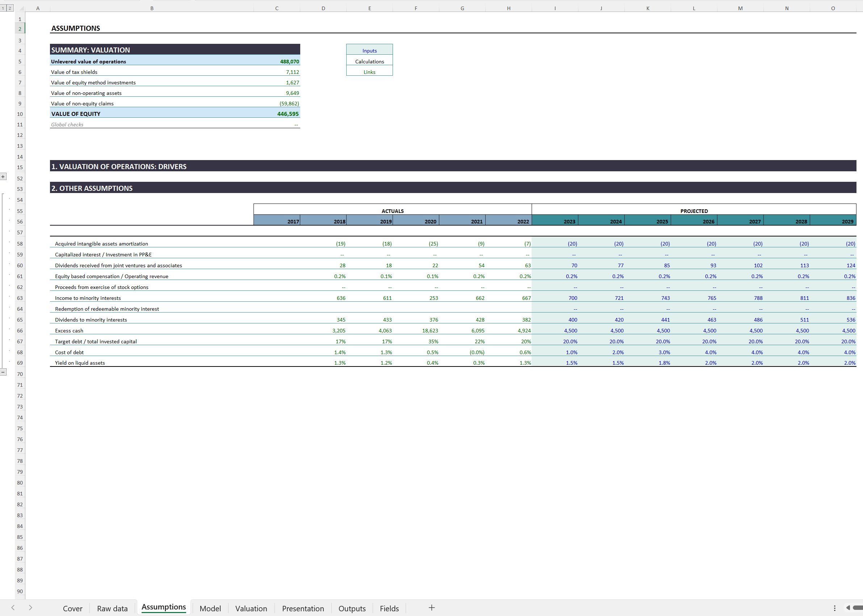Viewport: 863px width, 616px height.
Task: Expand the hidden row group with the plus button
Action: [3, 176]
